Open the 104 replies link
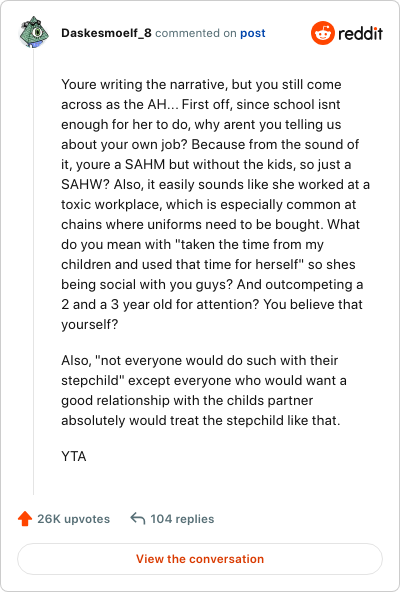 [182, 519]
